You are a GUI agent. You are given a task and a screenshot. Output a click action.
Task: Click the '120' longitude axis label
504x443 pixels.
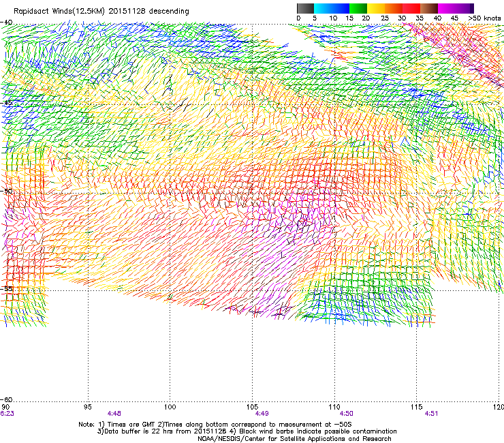499,408
